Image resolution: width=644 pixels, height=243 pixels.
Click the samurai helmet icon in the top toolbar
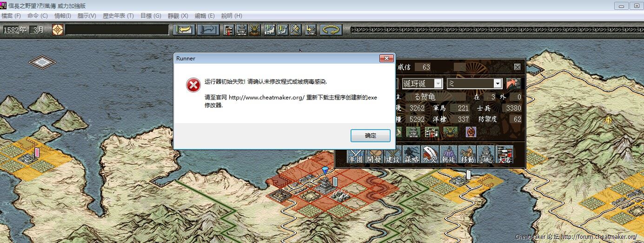255,30
